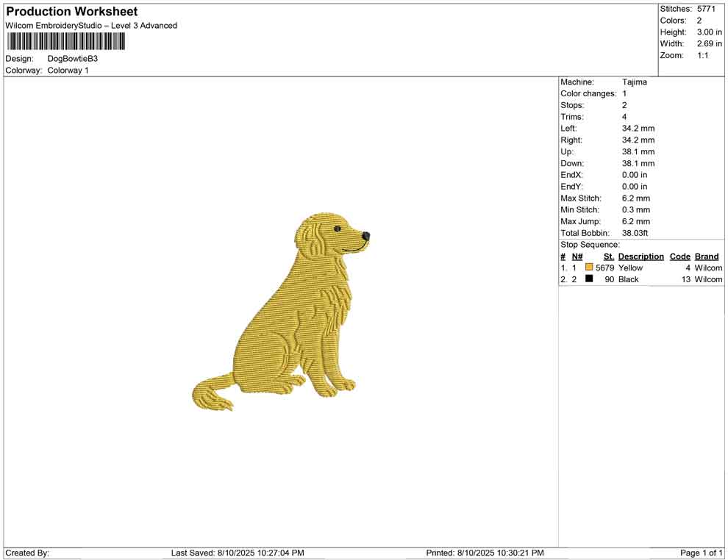Click the Total Bobbin value '38.03ft'
The width and height of the screenshot is (728, 560).
click(635, 233)
